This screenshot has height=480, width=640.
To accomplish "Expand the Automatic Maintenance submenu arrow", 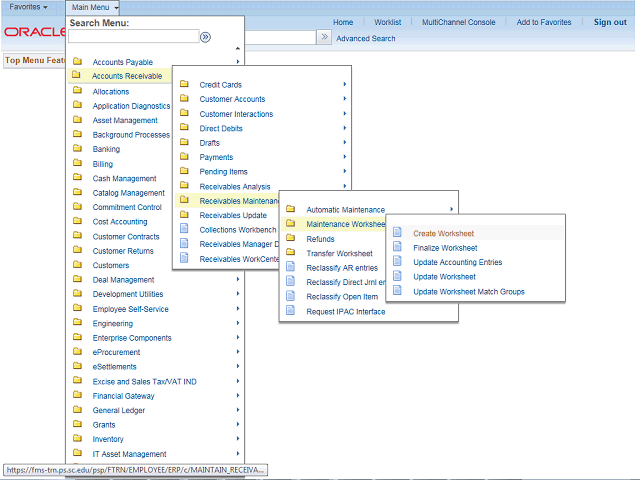I will pyautogui.click(x=451, y=209).
